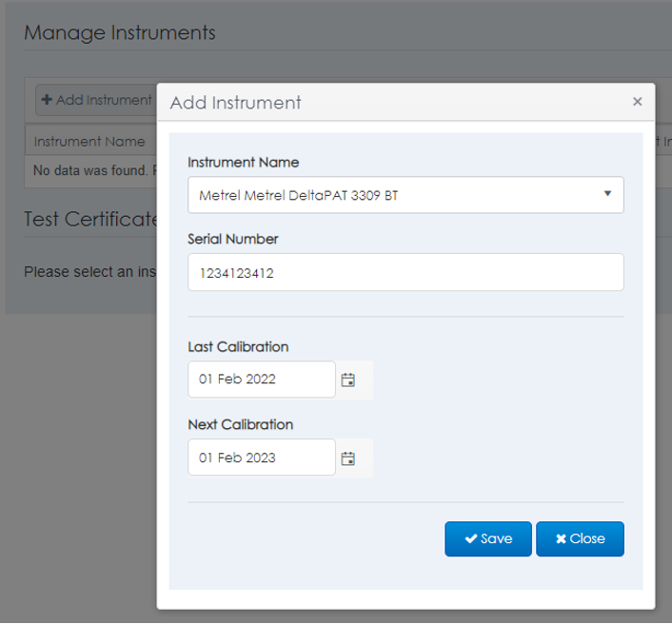
Task: Open the Next Calibration calendar picker
Action: [x=348, y=458]
